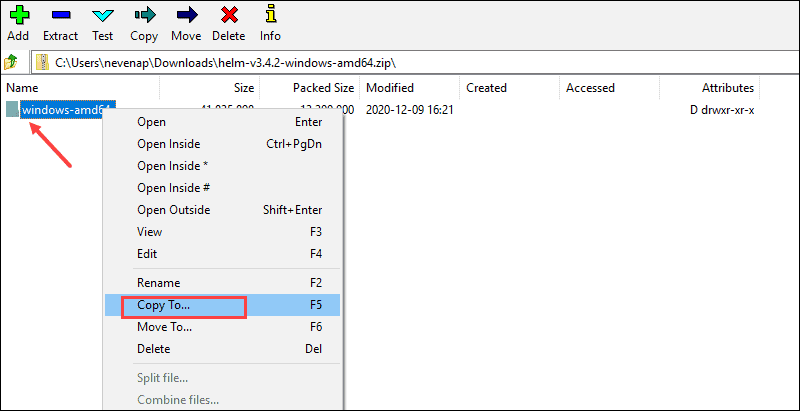This screenshot has width=800, height=411.
Task: Click Split file... menu entry
Action: 222,378
